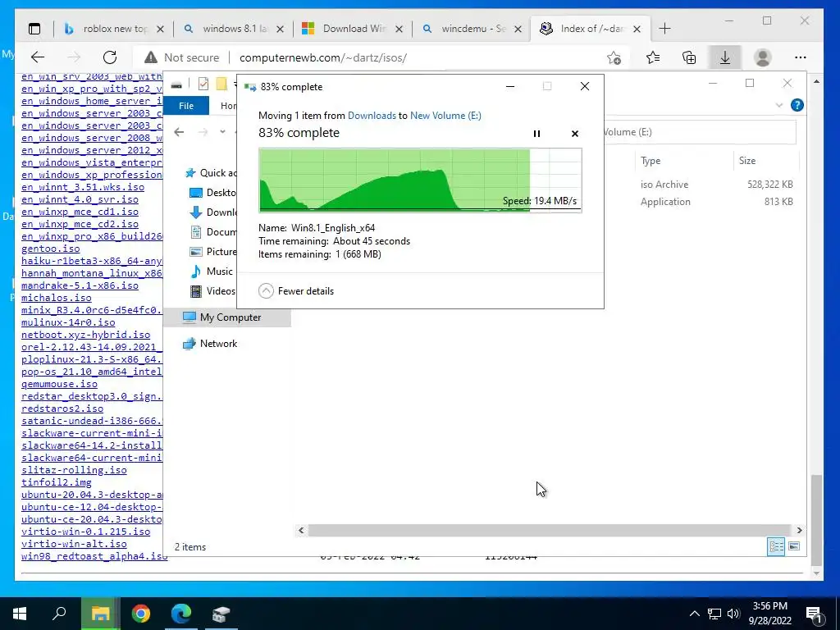
Task: Click New folder icon in Explorer title bar
Action: click(221, 84)
